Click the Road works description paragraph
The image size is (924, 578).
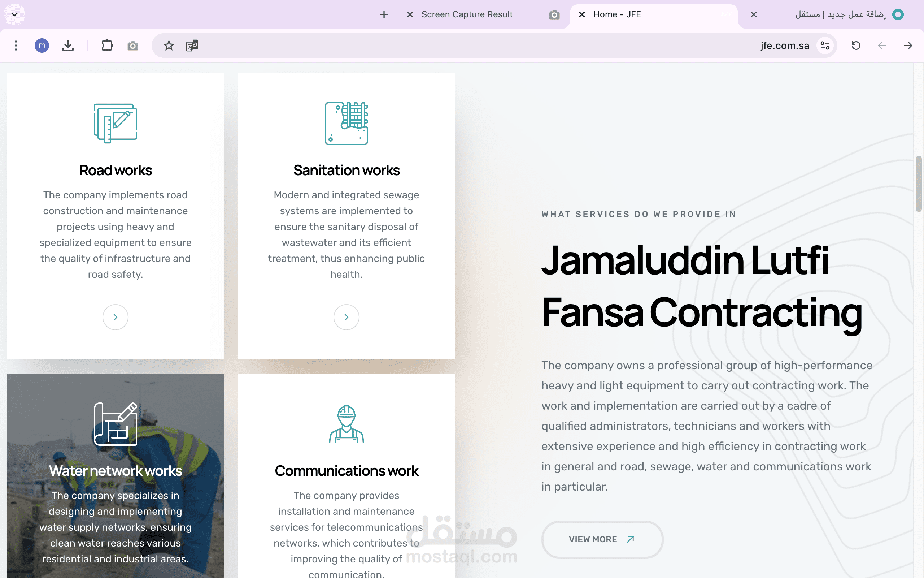[x=115, y=234]
